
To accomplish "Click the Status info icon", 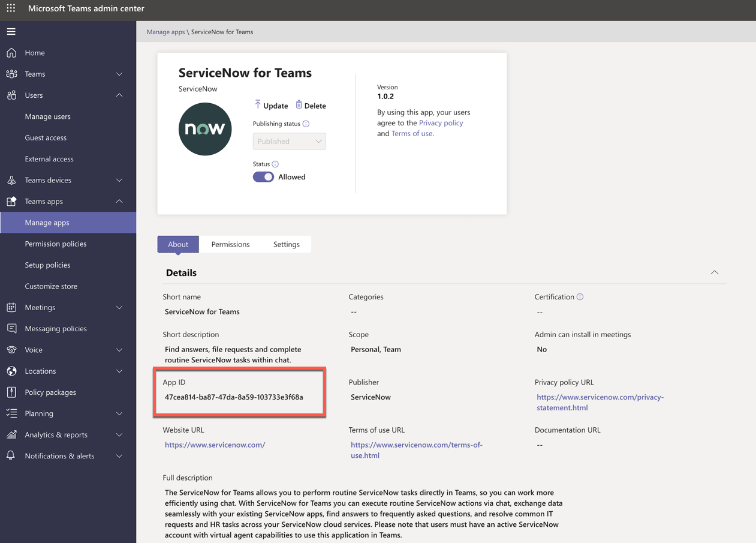I will [x=275, y=164].
